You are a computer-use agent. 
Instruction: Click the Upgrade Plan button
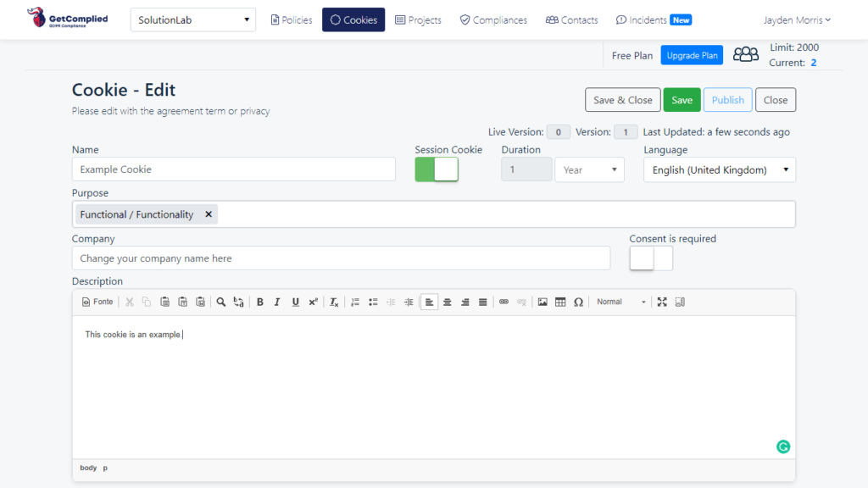692,54
